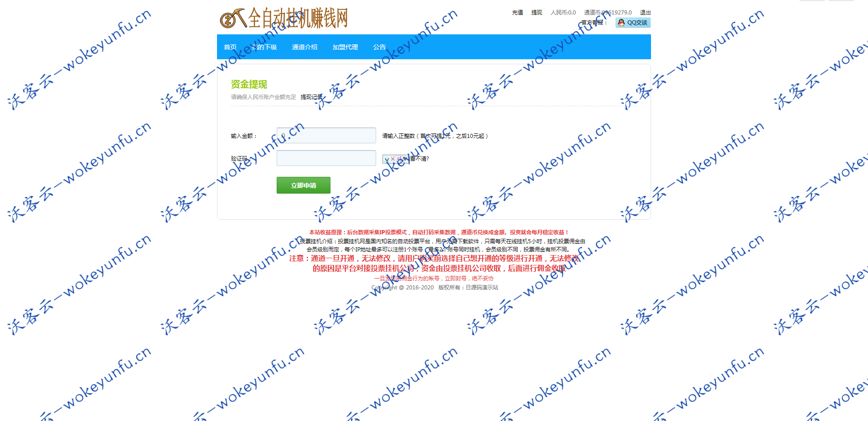
Task: Click 退出 to log out
Action: 645,13
